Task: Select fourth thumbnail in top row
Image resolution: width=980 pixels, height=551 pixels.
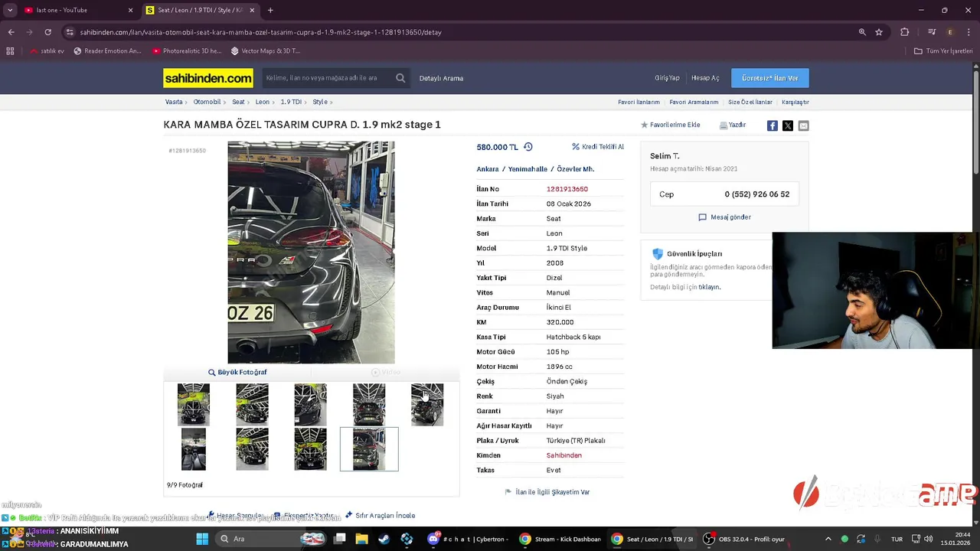Action: click(369, 404)
